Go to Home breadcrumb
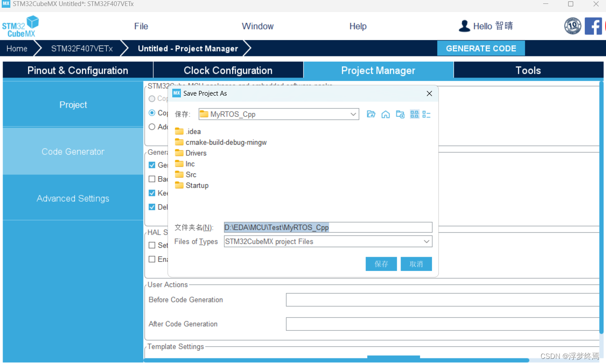This screenshot has width=606, height=364. tap(17, 49)
